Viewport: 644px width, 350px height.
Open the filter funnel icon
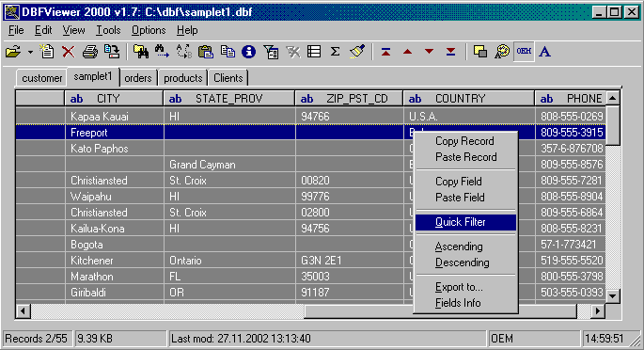click(x=271, y=52)
